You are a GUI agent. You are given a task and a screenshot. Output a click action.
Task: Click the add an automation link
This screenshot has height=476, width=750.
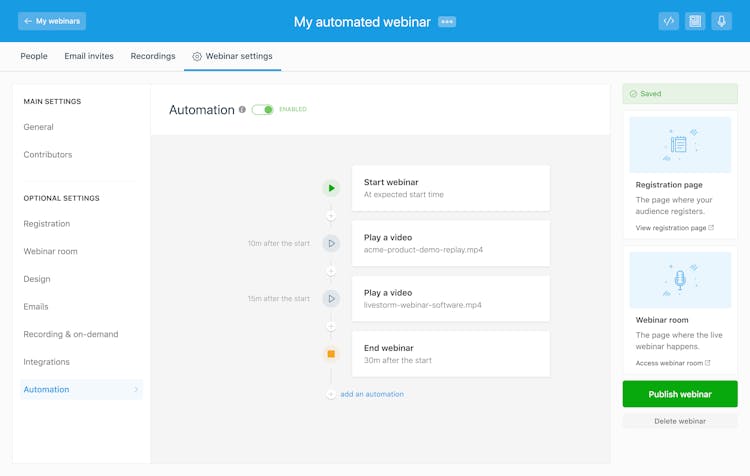[371, 394]
